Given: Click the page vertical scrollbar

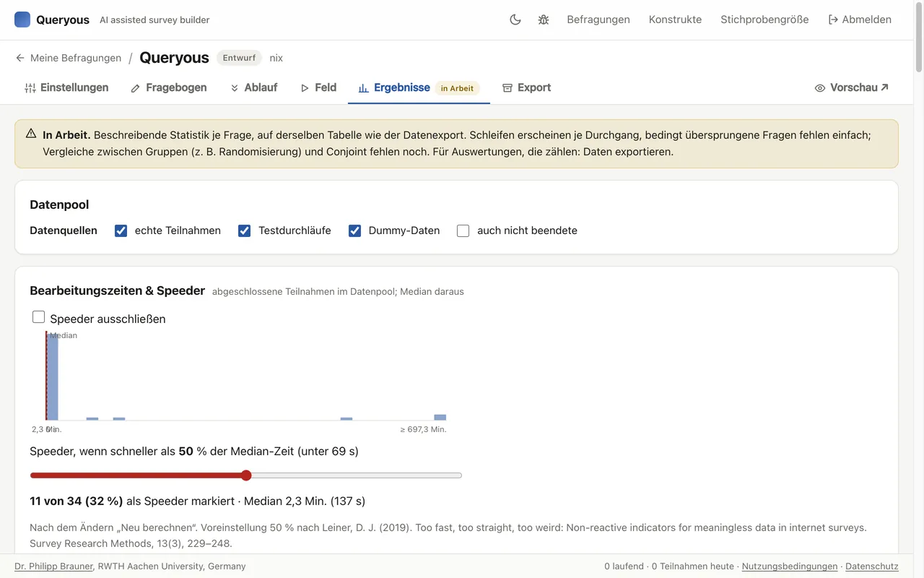Looking at the screenshot, I should pyautogui.click(x=919, y=38).
